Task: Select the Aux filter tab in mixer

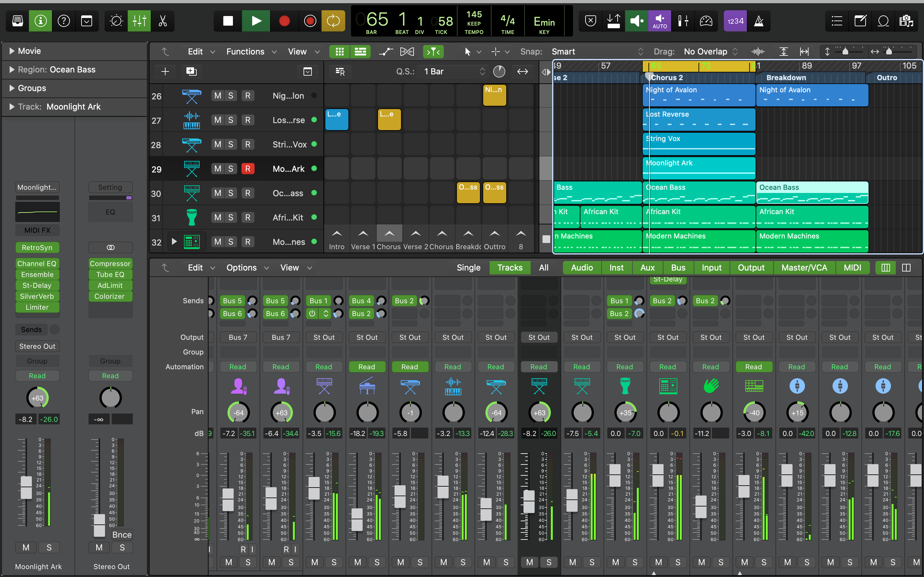Action: pos(647,268)
